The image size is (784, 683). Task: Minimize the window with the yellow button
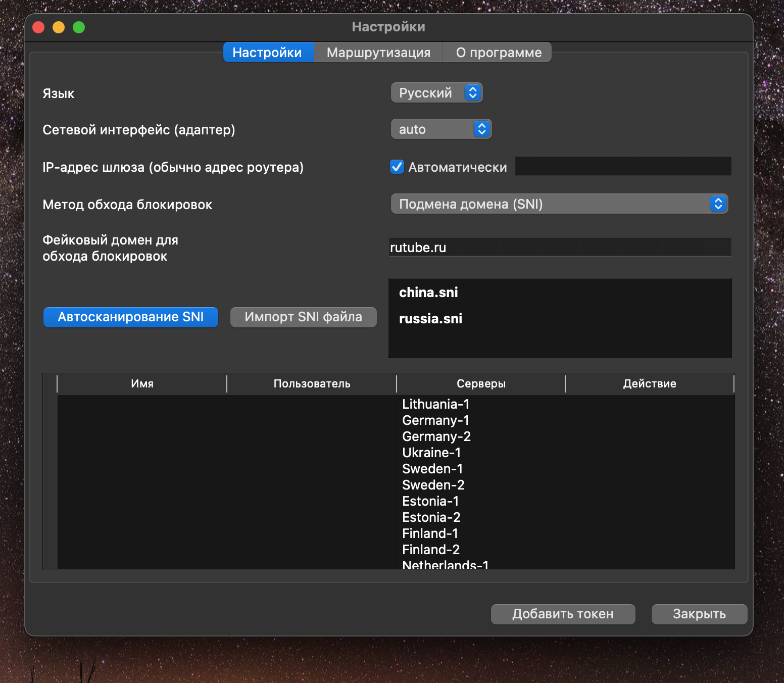point(59,27)
